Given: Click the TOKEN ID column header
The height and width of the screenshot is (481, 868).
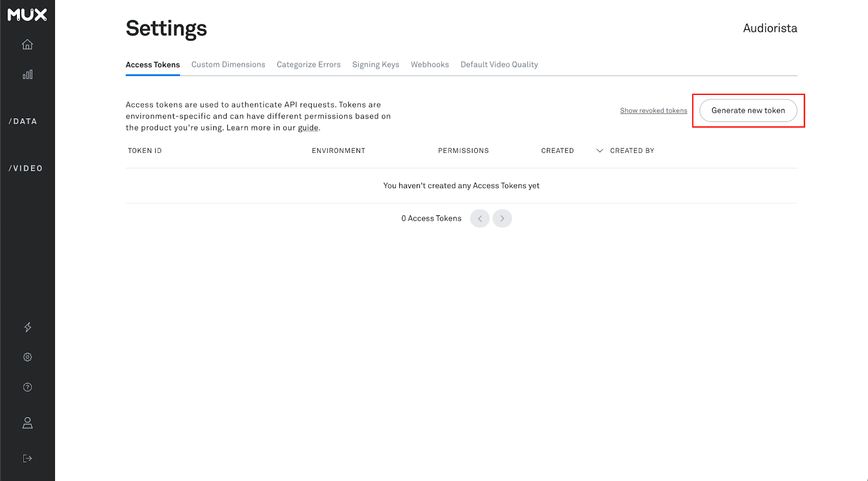Looking at the screenshot, I should pos(145,151).
